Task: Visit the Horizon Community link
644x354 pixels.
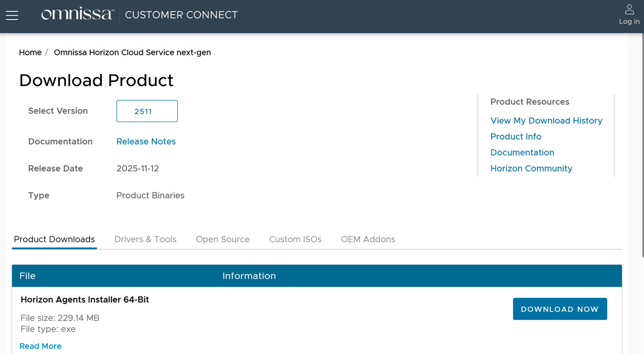Action: pos(531,168)
